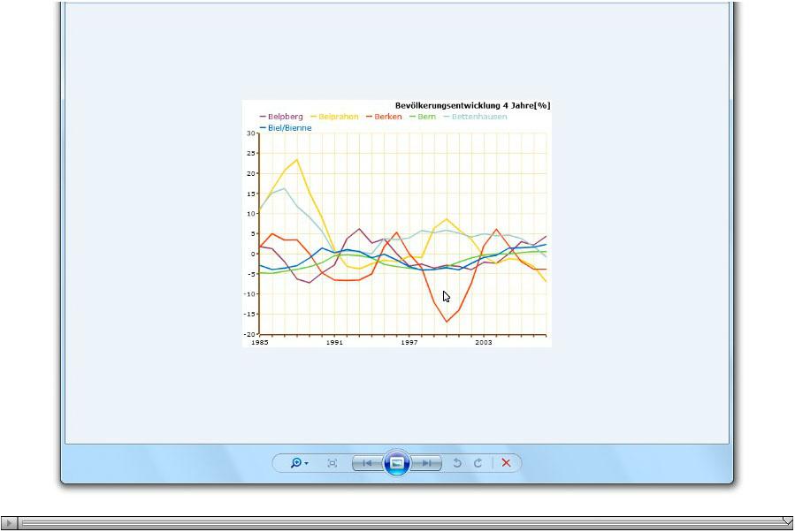Image resolution: width=795 pixels, height=532 pixels.
Task: Expand the zoom dropdown arrow
Action: point(306,464)
